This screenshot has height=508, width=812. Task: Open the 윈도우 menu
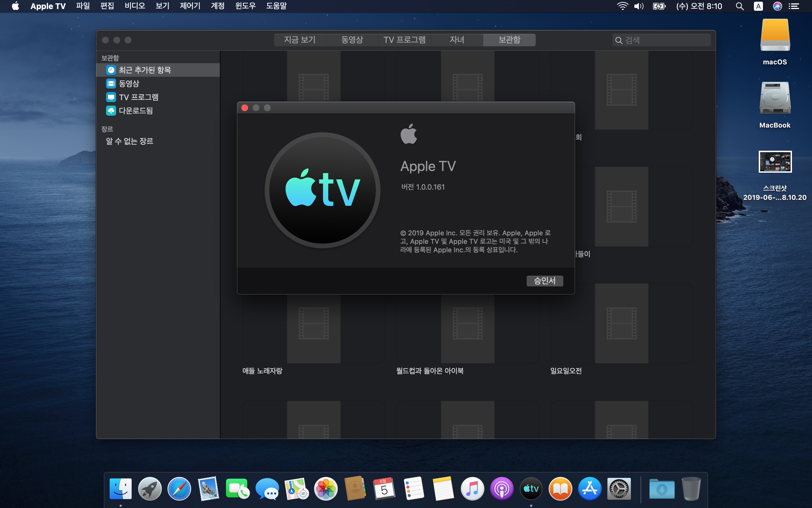tap(245, 6)
